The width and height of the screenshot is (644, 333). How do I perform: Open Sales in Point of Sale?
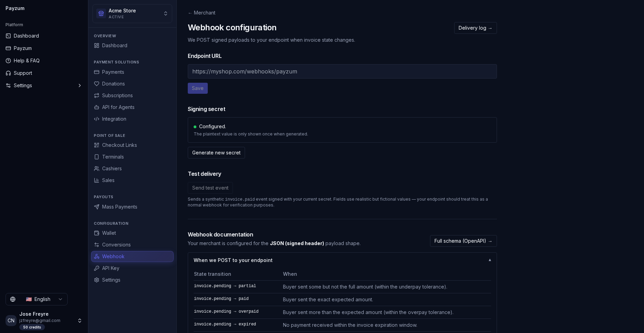point(132,180)
